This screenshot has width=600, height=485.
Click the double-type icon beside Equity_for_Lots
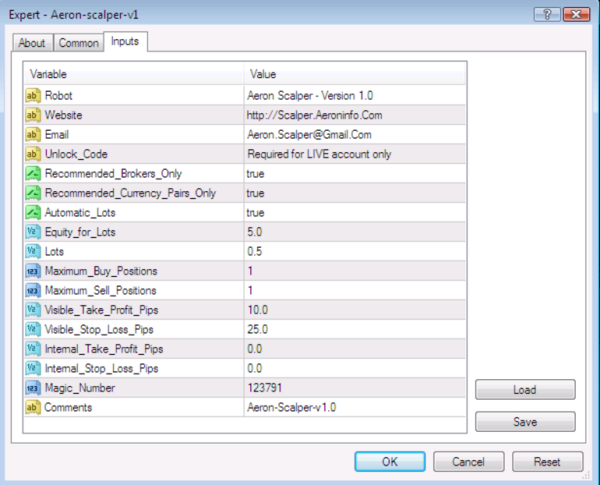33,232
